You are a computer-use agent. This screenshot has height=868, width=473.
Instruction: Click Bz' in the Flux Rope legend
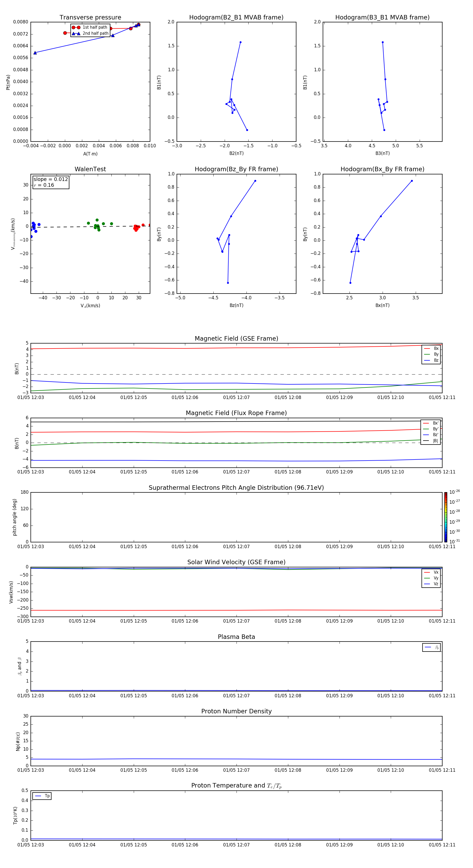(431, 435)
